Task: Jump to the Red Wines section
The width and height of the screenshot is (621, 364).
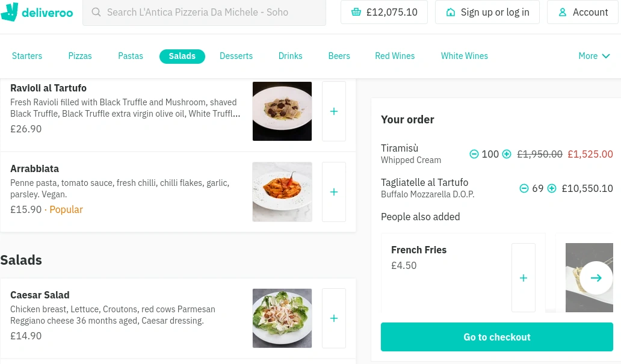Action: 395,56
